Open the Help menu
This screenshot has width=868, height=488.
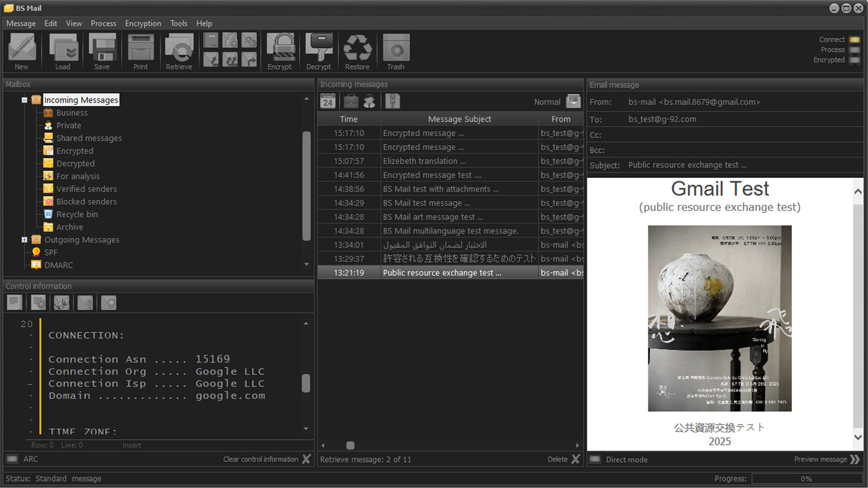point(204,24)
